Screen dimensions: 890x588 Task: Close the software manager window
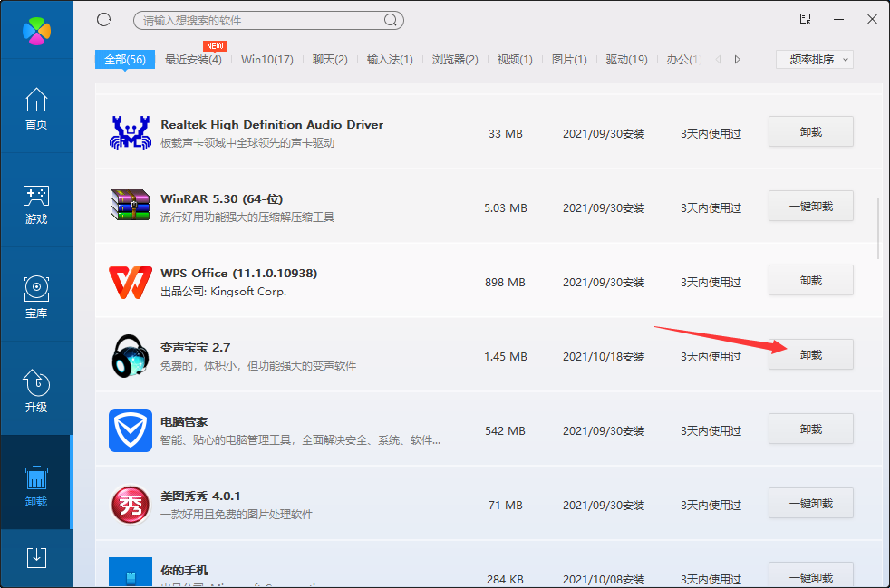(873, 19)
